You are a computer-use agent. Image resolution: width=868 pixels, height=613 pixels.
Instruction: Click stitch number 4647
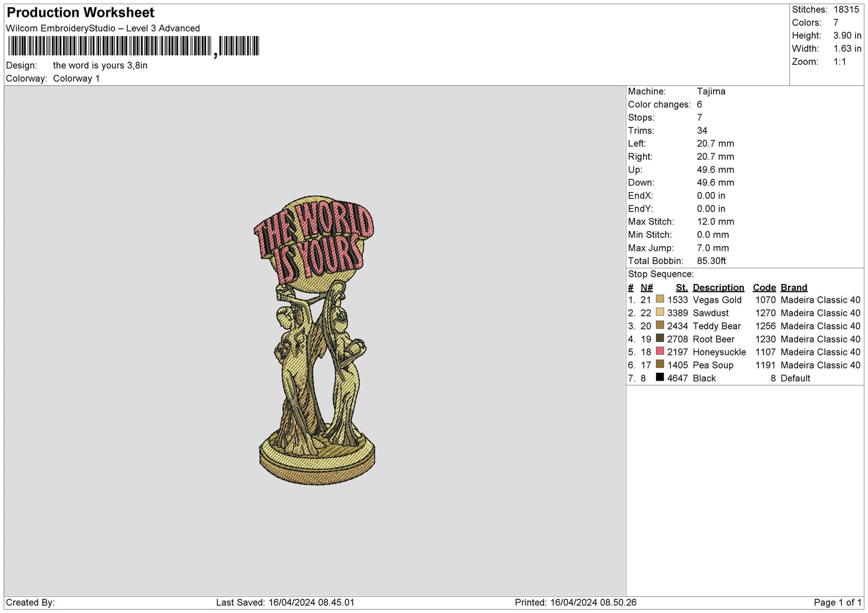678,379
